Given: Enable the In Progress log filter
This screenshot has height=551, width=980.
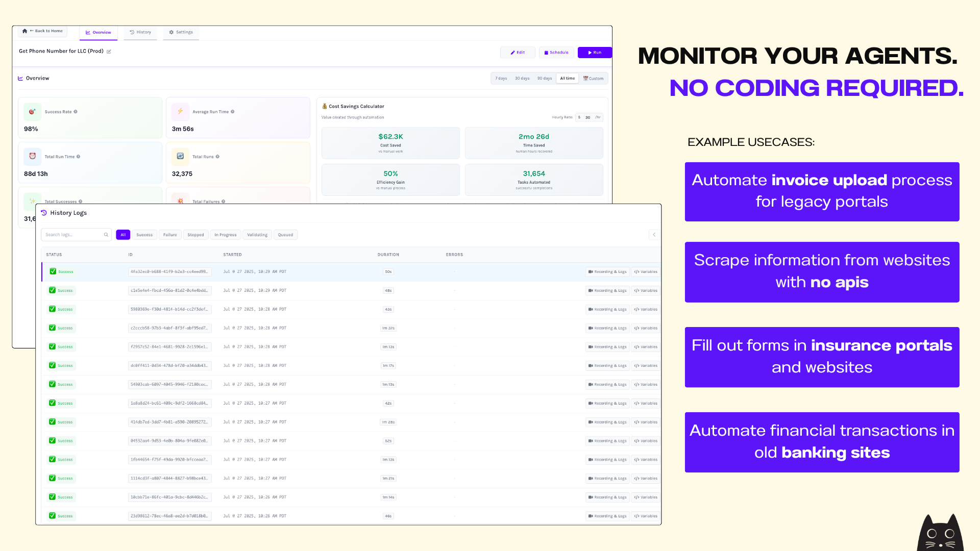Looking at the screenshot, I should point(225,235).
